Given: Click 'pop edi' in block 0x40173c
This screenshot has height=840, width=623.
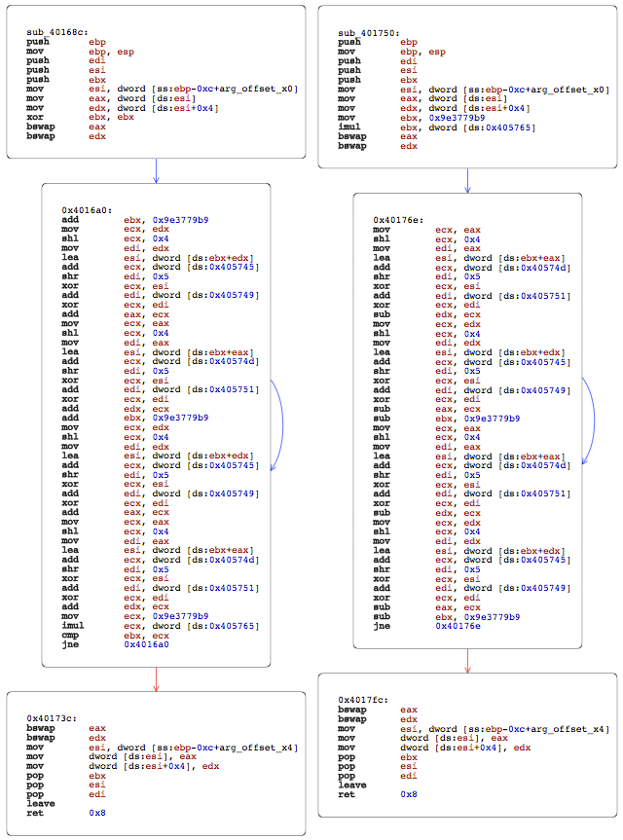Looking at the screenshot, I should 66,794.
